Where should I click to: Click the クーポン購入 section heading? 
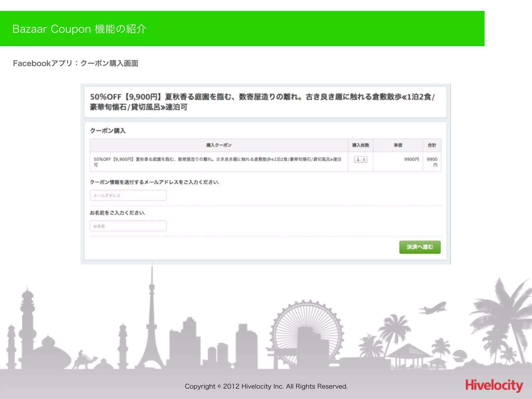pos(108,131)
